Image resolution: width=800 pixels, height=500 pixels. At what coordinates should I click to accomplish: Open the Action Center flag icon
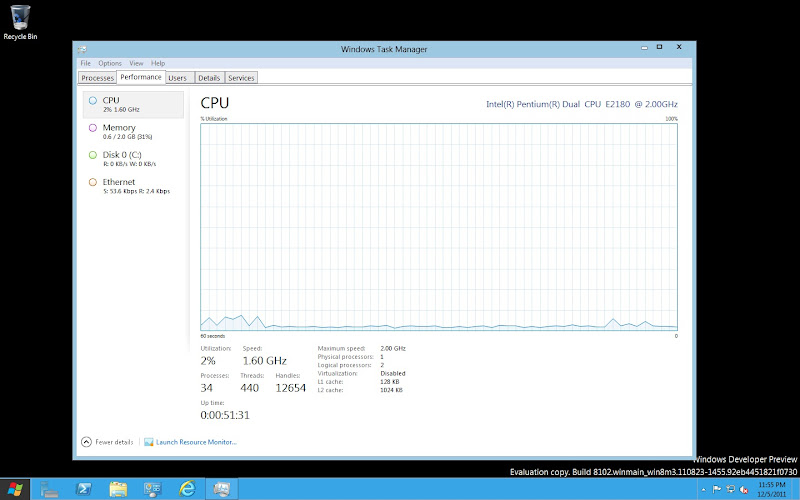717,489
